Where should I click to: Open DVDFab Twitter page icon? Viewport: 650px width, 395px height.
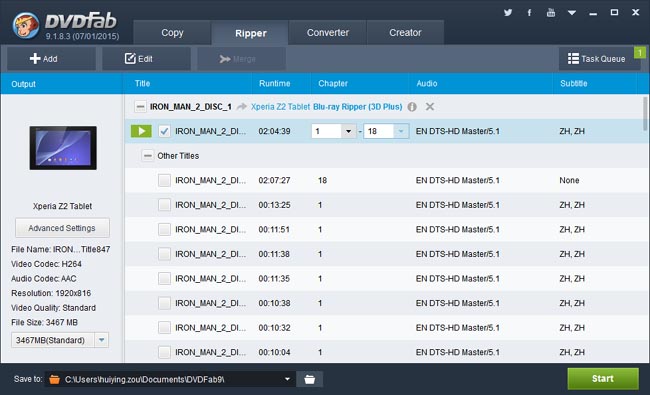508,12
